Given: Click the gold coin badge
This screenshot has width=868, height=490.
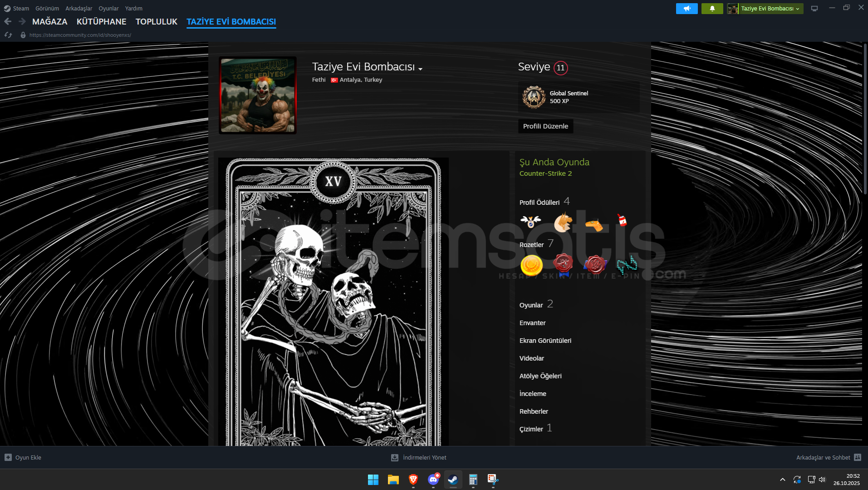Looking at the screenshot, I should (x=531, y=265).
